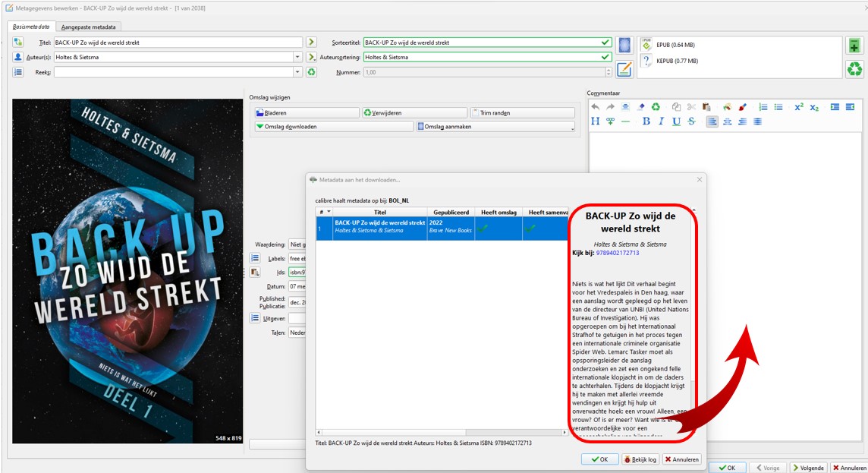Click green arrow to generate author sort
This screenshot has height=473, width=868.
click(311, 57)
